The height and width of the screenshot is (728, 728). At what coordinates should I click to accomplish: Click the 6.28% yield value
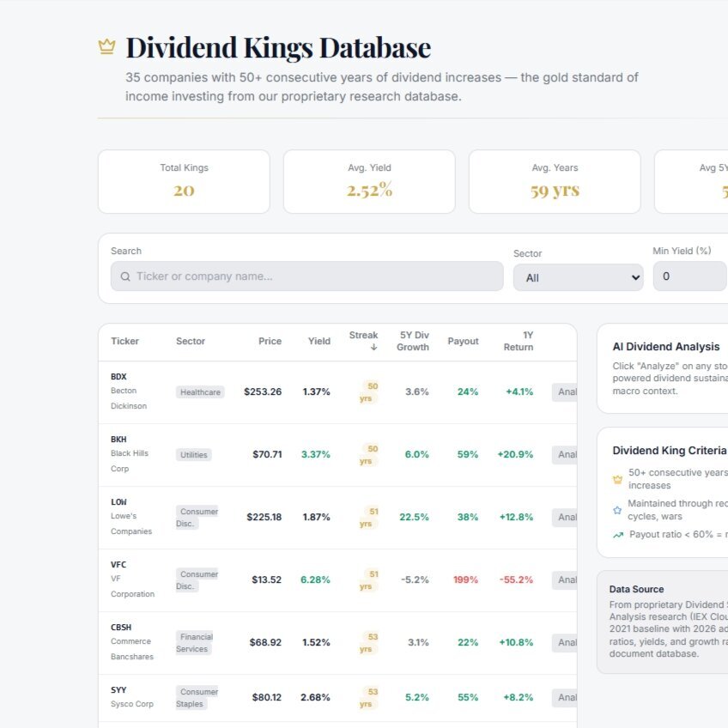[x=315, y=579]
